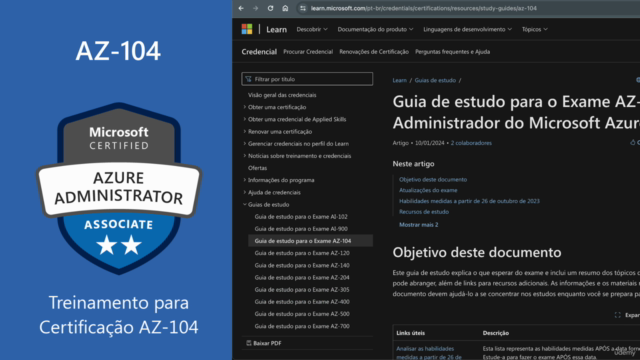Screen dimensions: 640x360
Task: Select Ofertas in sidebar
Action: [x=258, y=168]
